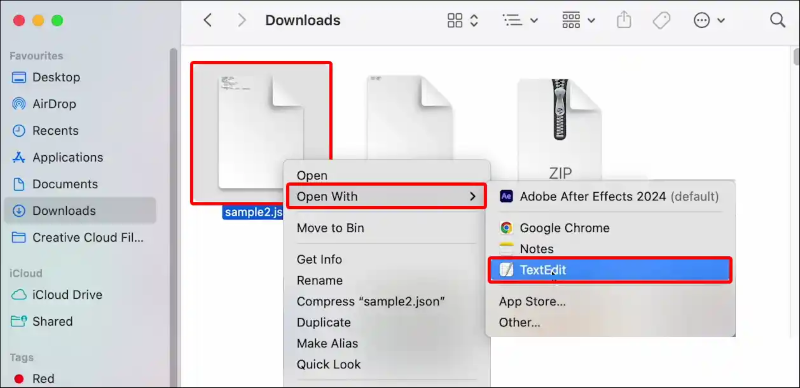Open the Shared folder in the sidebar
Screen dimensions: 800x388
80,322
